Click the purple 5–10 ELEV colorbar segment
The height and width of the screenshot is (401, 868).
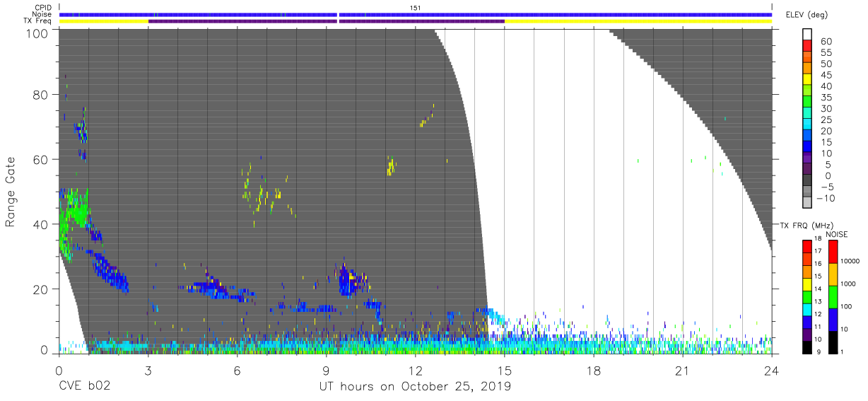pyautogui.click(x=807, y=159)
